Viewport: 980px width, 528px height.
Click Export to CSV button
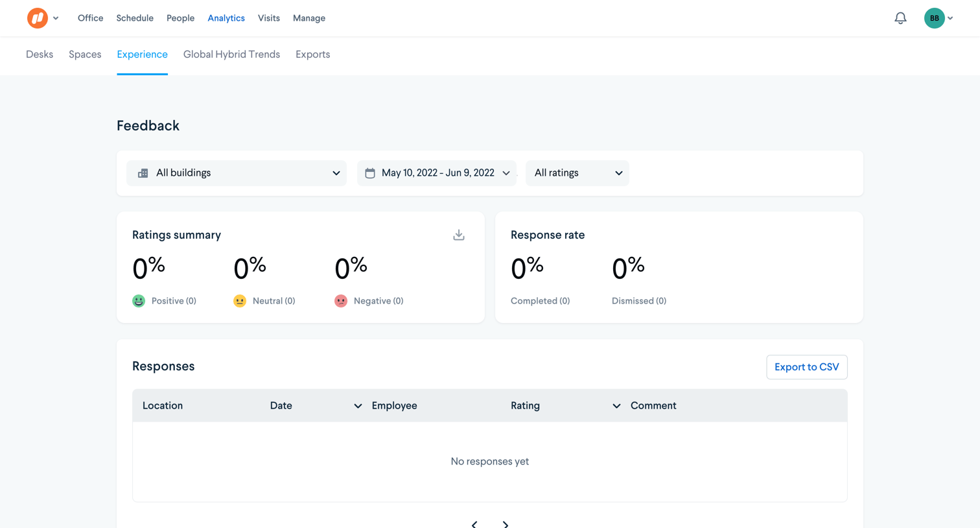tap(806, 367)
